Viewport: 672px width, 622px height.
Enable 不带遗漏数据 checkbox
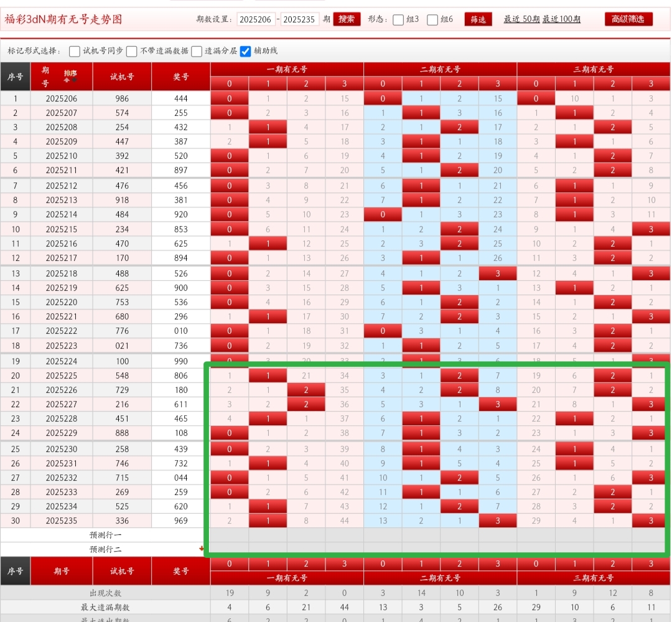pos(132,52)
